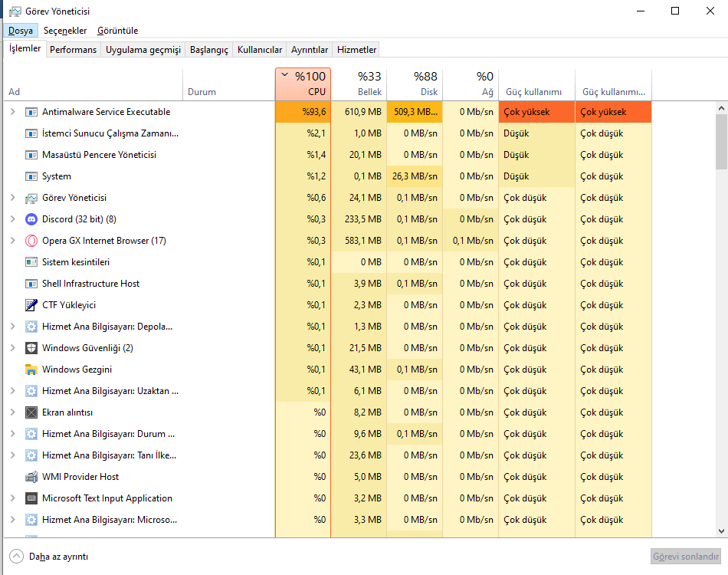This screenshot has width=728, height=575.
Task: Click the Windows Güvenliği shield icon
Action: click(x=31, y=348)
